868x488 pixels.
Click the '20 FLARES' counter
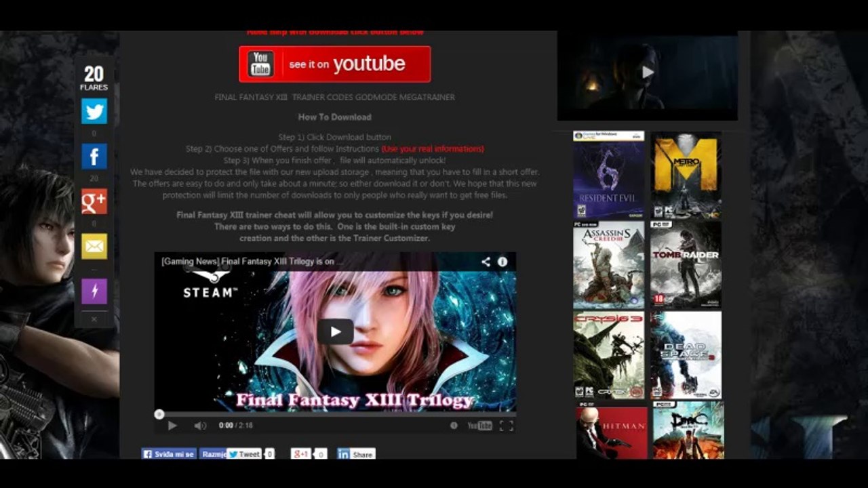(x=94, y=78)
